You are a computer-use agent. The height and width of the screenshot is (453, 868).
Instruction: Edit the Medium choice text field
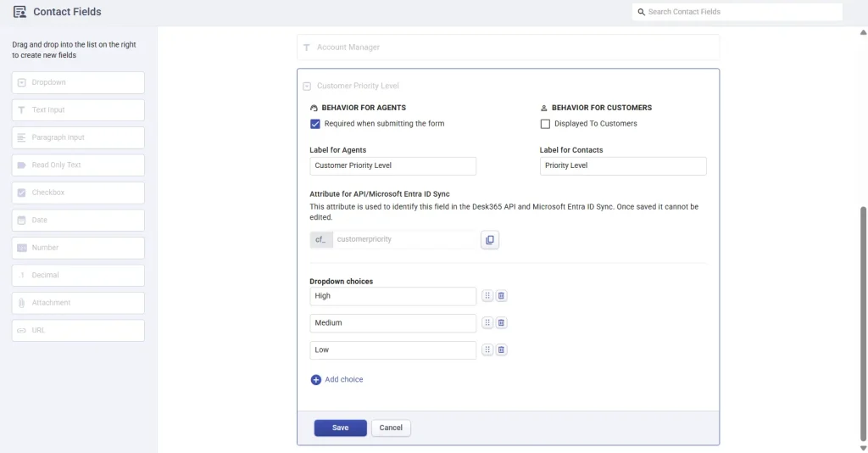pos(393,323)
